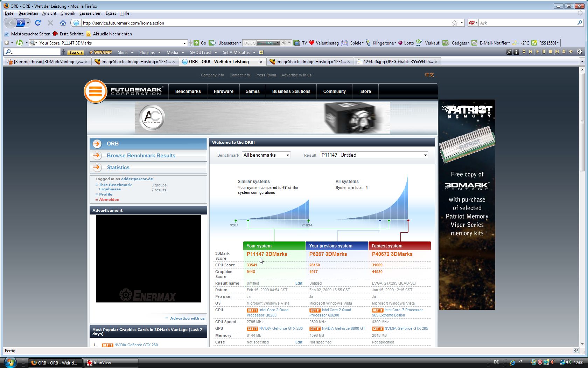This screenshot has width=588, height=368.
Task: Click the Lotto ball toolbar item
Action: [406, 43]
